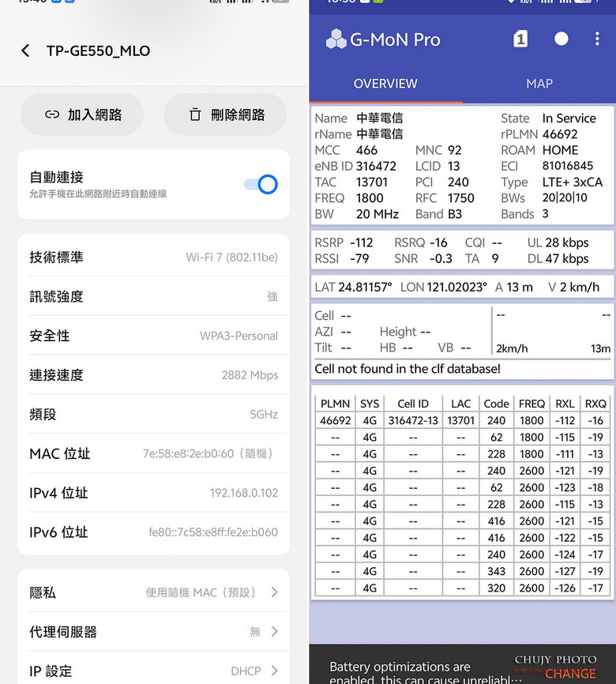Tap the SNR value -0.3

pos(441,259)
